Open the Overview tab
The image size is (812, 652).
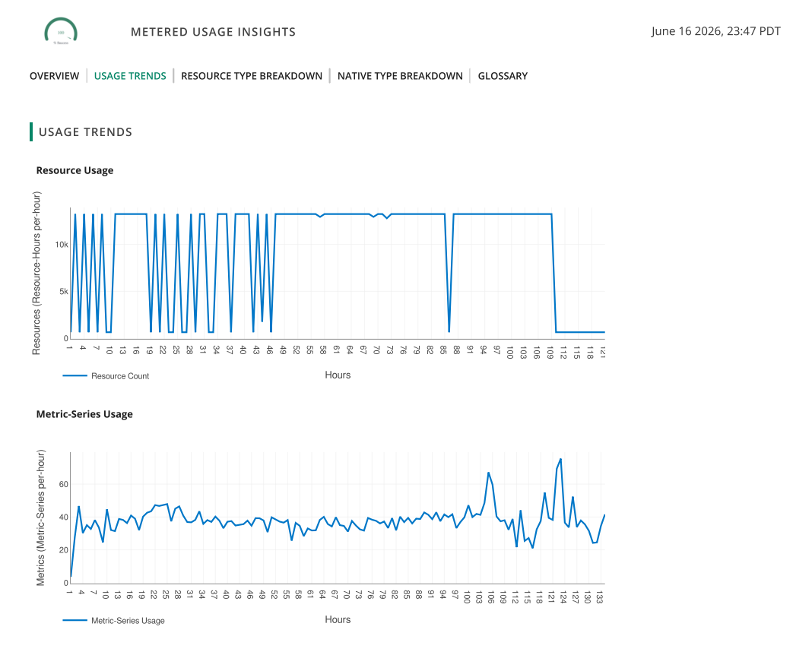pyautogui.click(x=55, y=76)
